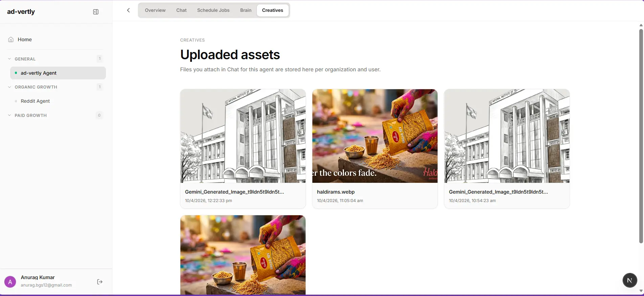Collapse the sidebar panel icon
The height and width of the screenshot is (296, 644).
[96, 12]
